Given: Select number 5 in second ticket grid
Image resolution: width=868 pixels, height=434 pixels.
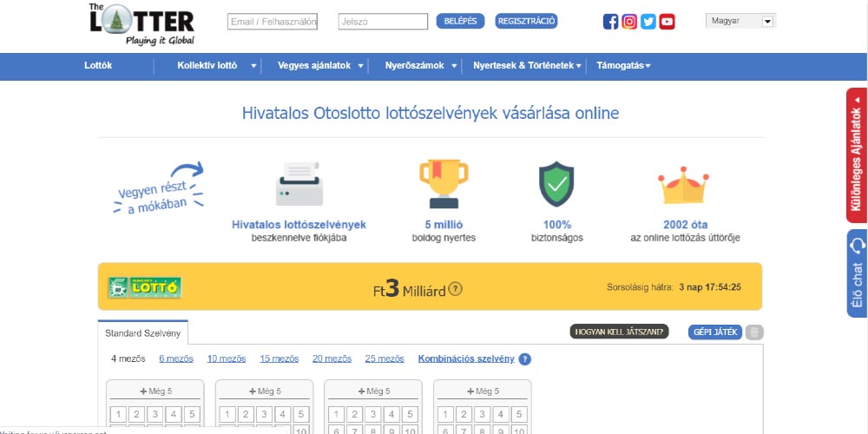Looking at the screenshot, I should 301,415.
